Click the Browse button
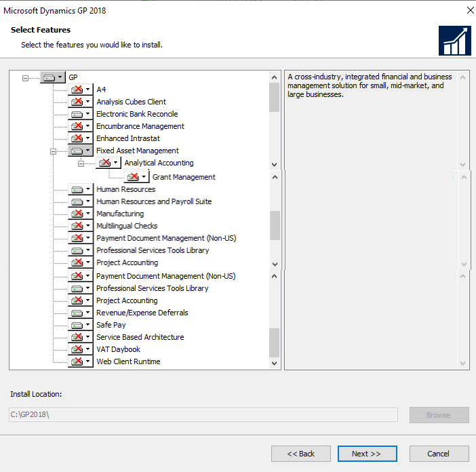The height and width of the screenshot is (472, 476). (x=439, y=415)
